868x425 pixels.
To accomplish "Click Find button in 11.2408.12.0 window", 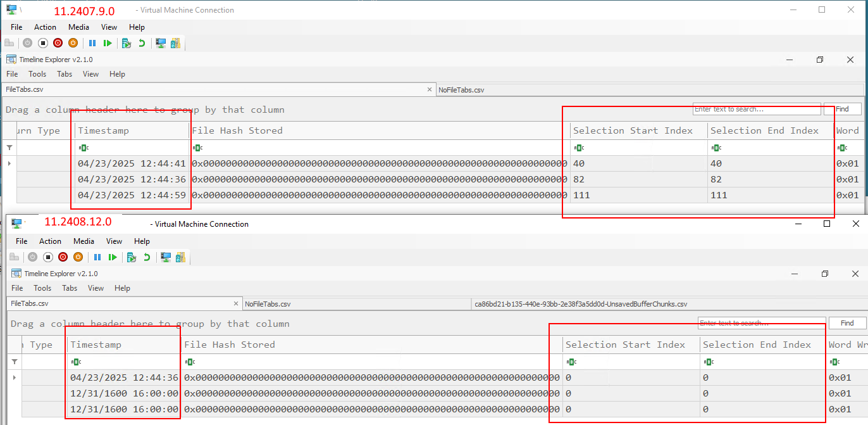I will tap(847, 323).
